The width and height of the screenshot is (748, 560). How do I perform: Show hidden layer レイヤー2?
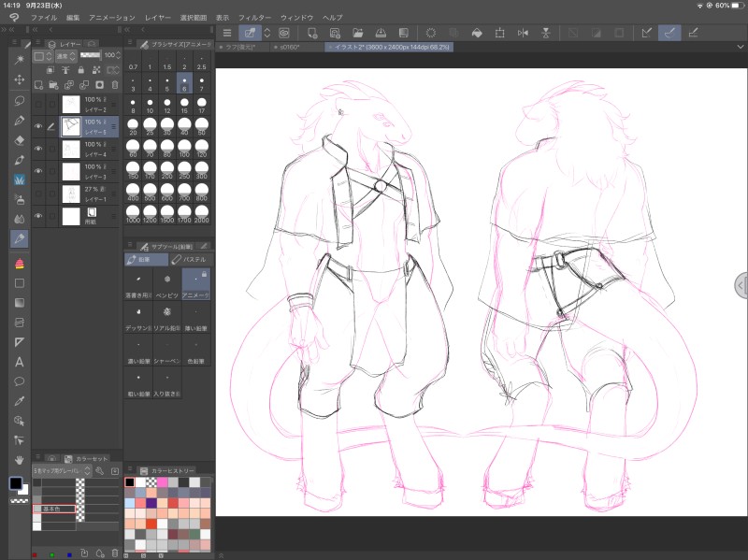tap(38, 104)
